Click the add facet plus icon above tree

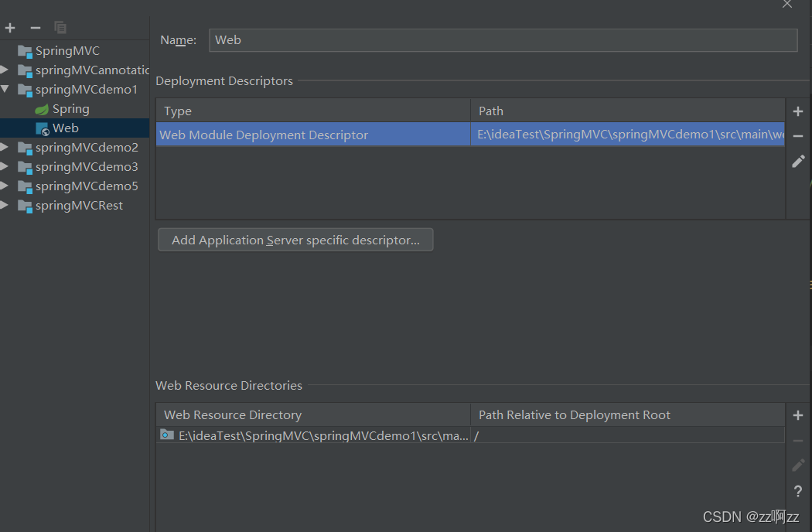click(x=10, y=28)
